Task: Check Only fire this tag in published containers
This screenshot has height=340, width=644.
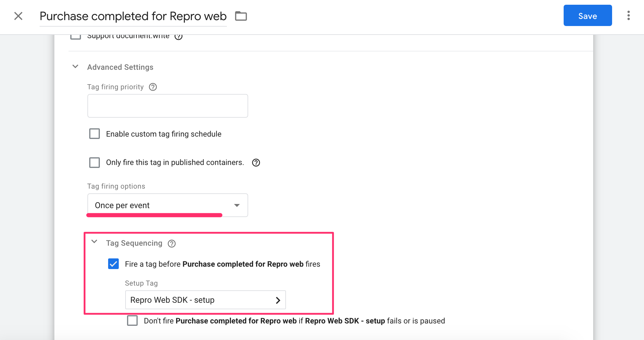Action: (x=95, y=162)
